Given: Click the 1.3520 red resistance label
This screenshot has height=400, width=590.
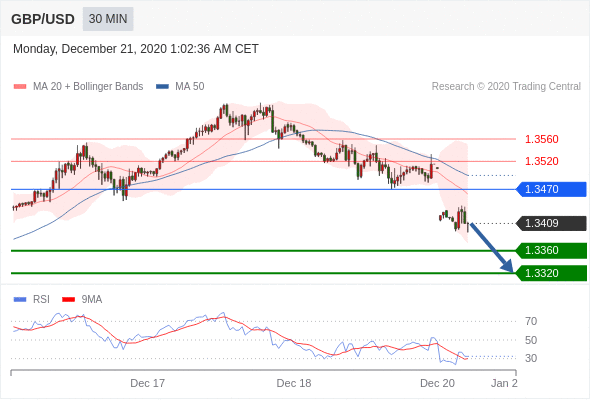Looking at the screenshot, I should click(x=541, y=161).
